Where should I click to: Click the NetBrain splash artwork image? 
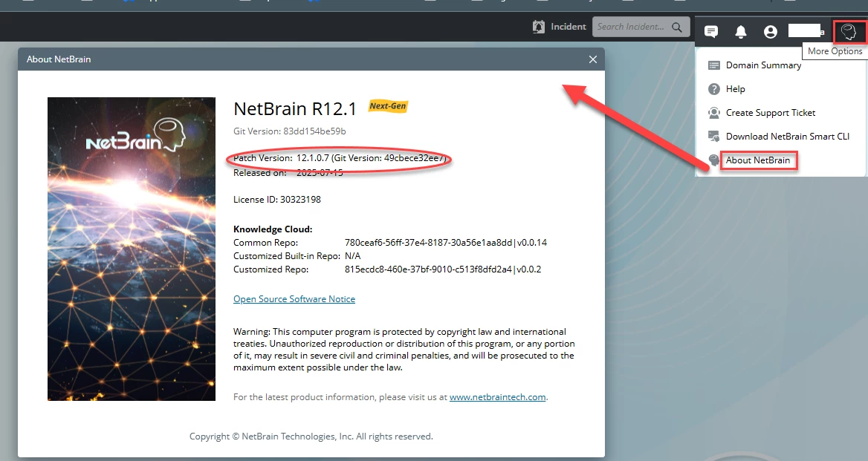coord(132,249)
